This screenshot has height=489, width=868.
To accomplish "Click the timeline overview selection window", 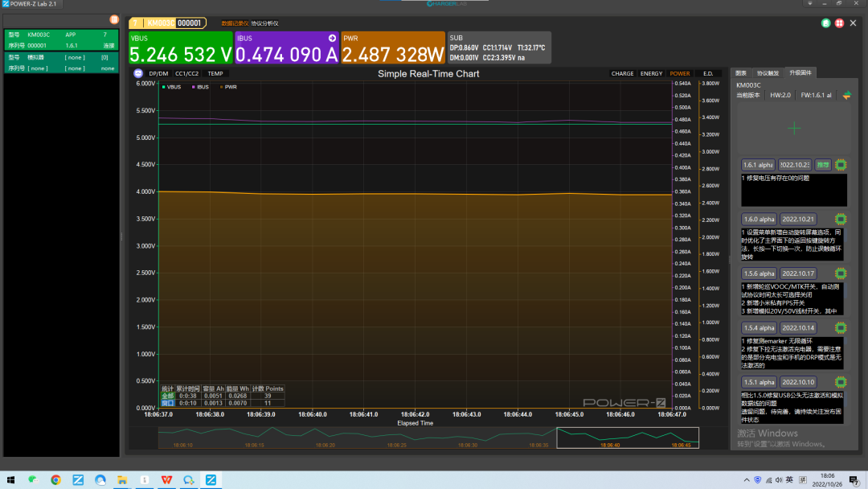I will click(x=627, y=438).
